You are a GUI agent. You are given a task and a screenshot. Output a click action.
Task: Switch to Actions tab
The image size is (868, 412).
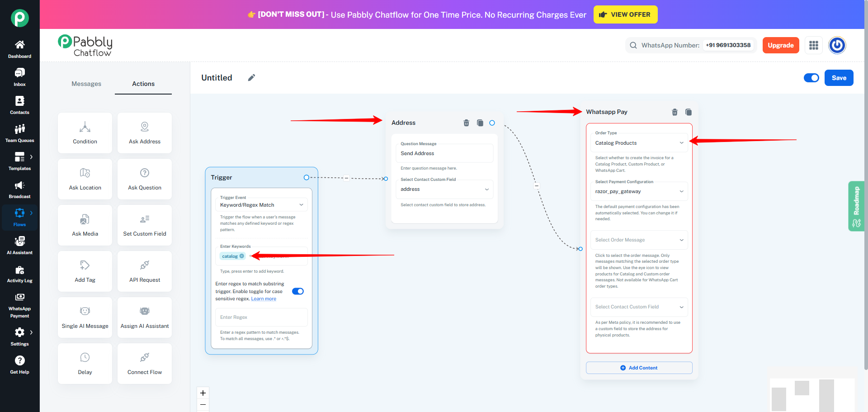pos(143,84)
